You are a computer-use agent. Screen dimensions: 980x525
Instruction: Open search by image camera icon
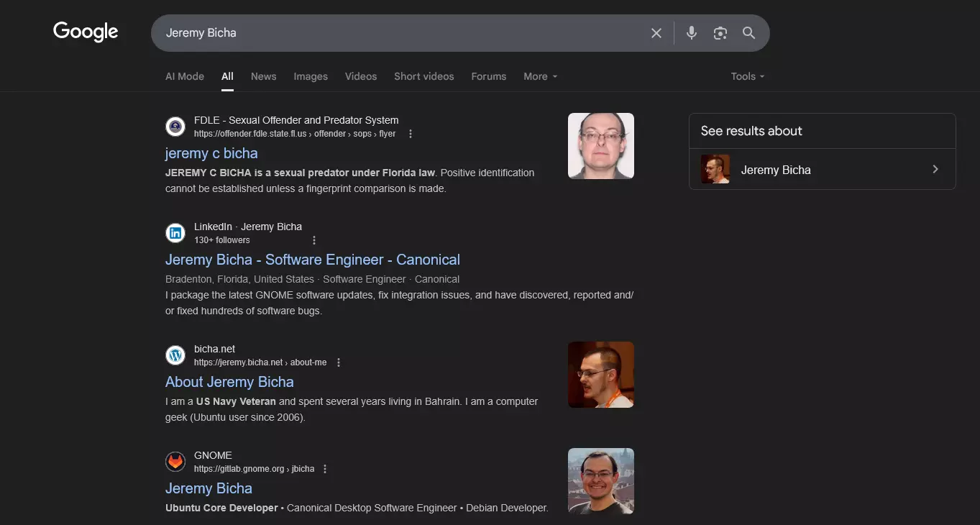click(x=720, y=33)
